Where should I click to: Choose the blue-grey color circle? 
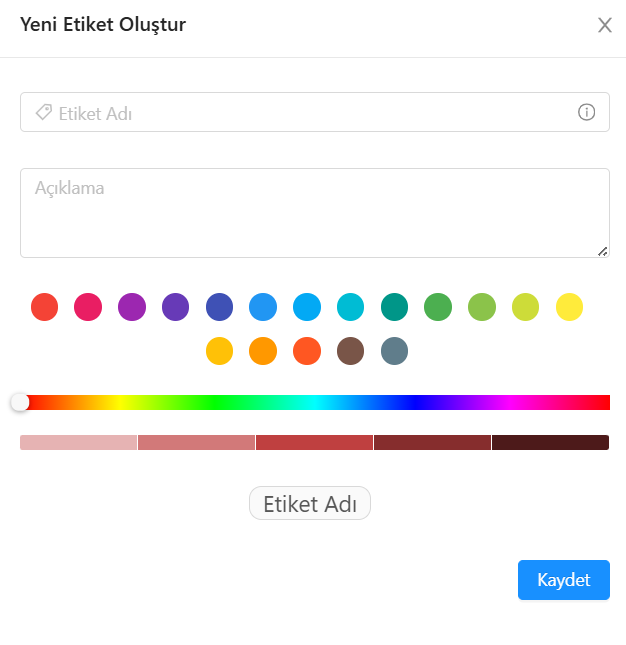click(x=394, y=351)
